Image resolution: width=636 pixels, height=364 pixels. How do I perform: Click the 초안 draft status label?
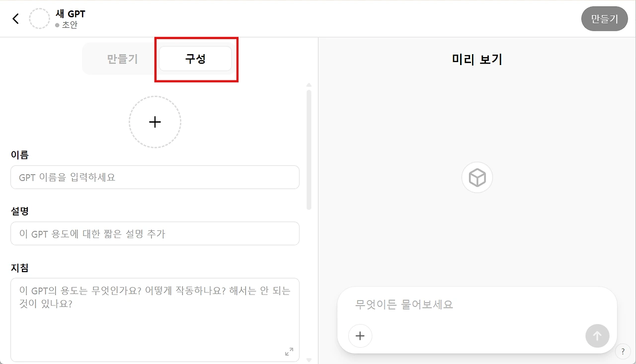(70, 25)
